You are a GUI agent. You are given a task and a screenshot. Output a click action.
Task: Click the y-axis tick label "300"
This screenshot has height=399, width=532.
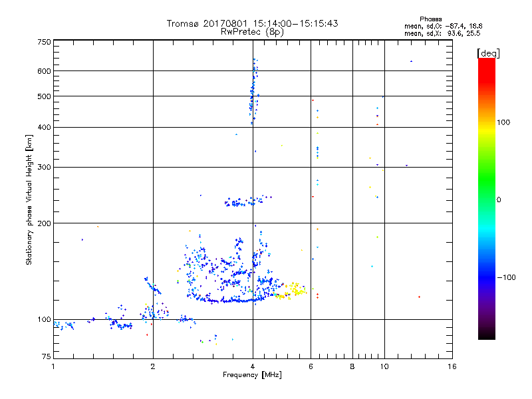[44, 168]
